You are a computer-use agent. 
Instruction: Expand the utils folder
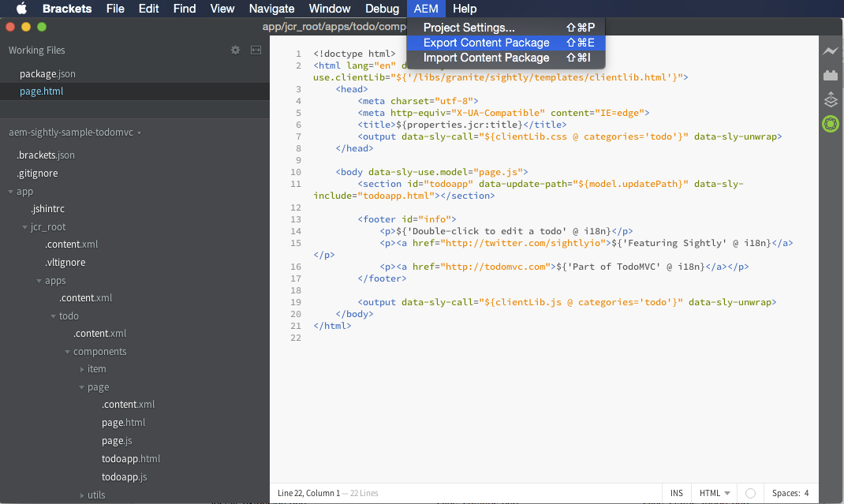click(x=82, y=495)
